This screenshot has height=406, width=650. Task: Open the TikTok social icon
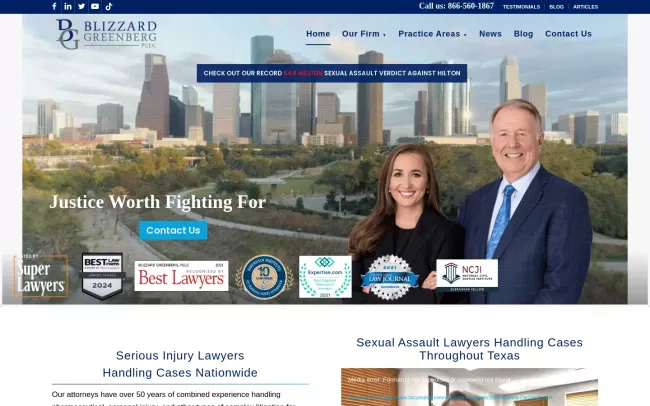click(109, 6)
